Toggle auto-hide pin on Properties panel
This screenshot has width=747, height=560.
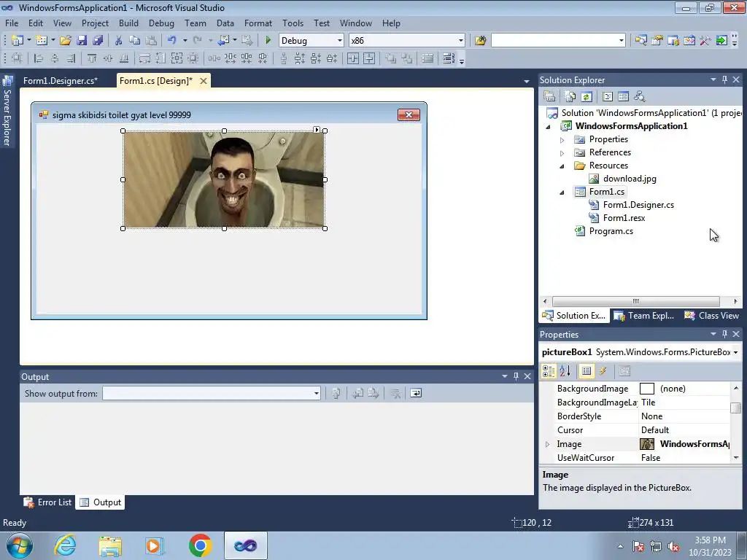pyautogui.click(x=724, y=334)
